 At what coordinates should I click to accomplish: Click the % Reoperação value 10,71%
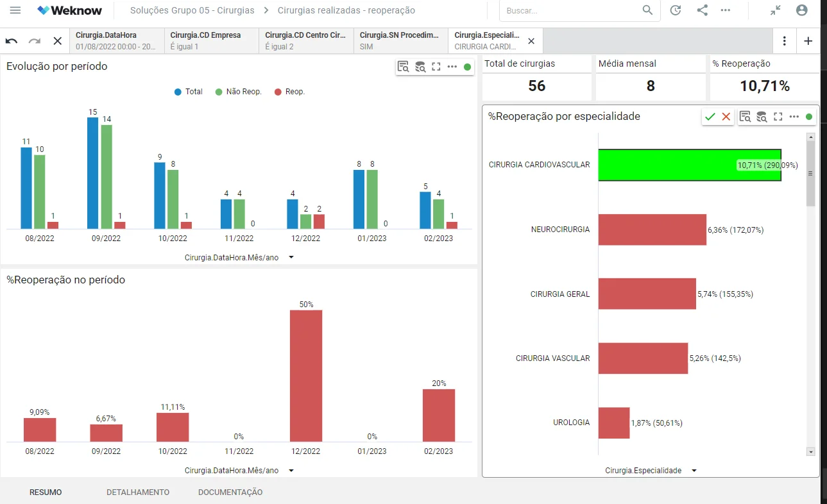[765, 86]
